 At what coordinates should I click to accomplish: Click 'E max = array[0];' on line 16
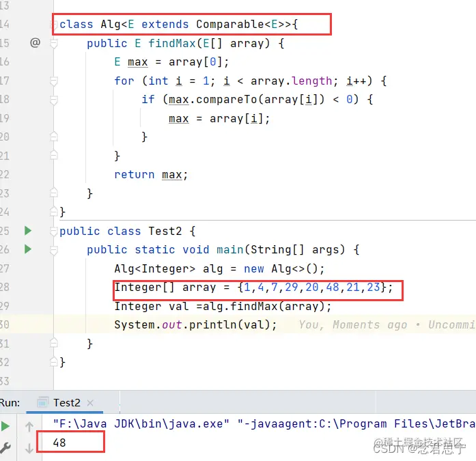pyautogui.click(x=171, y=62)
